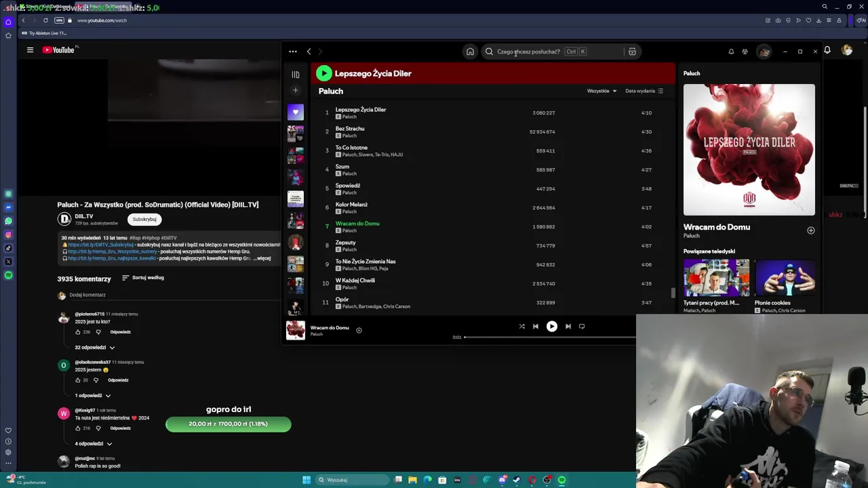Toggle the repeat control in Spotify player
The image size is (868, 488).
tap(582, 326)
